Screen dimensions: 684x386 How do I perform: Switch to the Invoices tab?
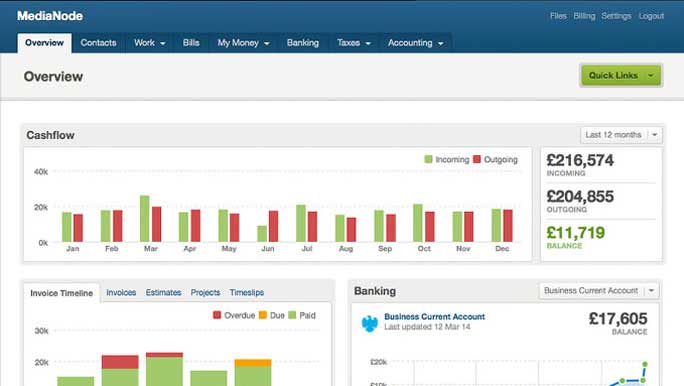121,293
